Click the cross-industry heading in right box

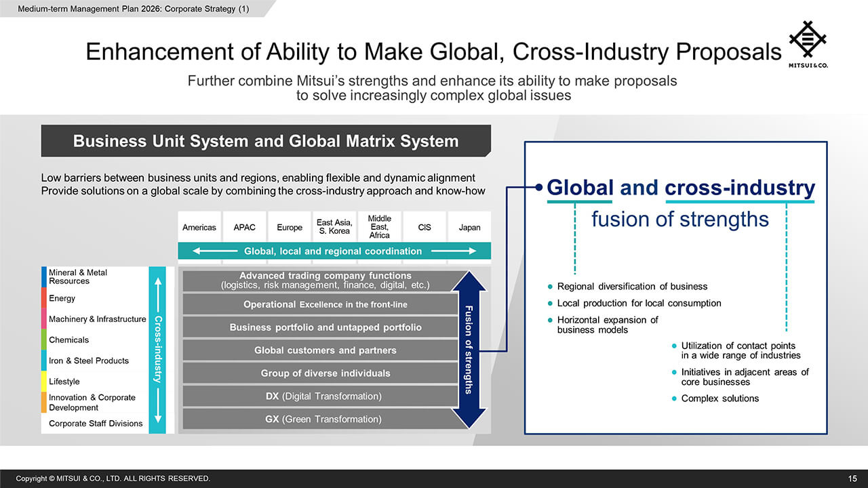[740, 188]
